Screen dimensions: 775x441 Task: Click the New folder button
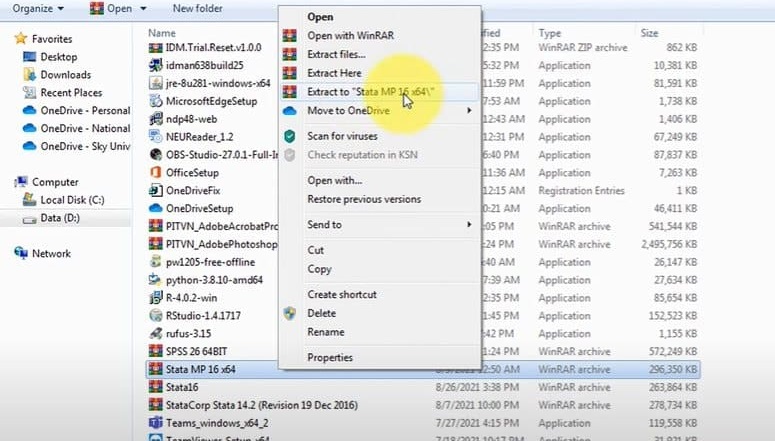[197, 9]
